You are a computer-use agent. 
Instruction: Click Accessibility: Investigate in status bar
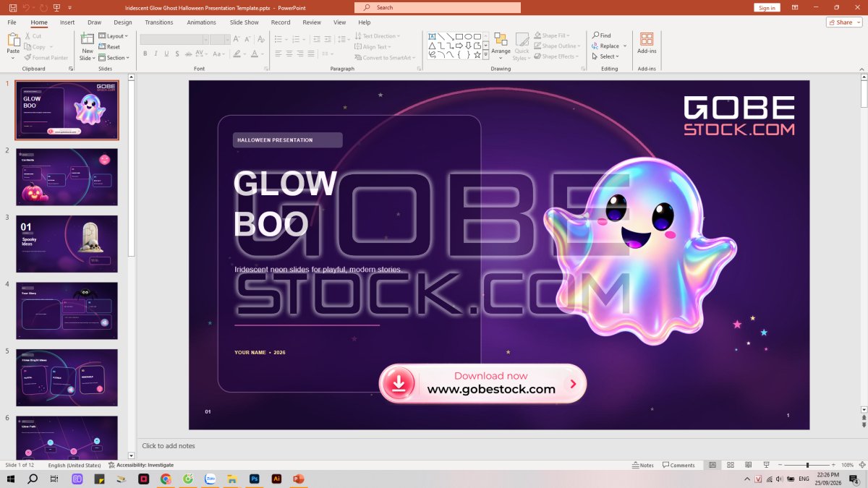tap(141, 465)
